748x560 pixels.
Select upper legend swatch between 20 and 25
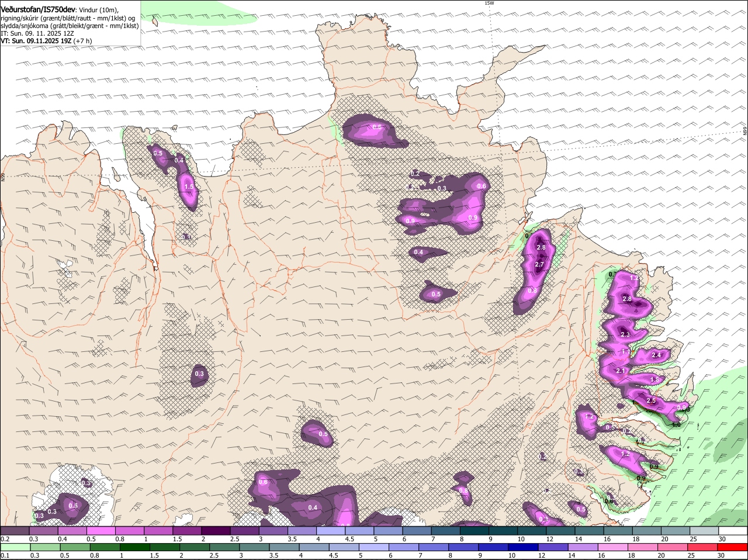[x=676, y=530]
